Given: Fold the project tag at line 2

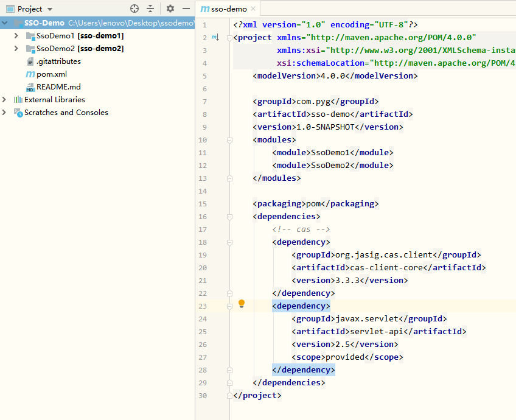Looking at the screenshot, I should coord(229,38).
